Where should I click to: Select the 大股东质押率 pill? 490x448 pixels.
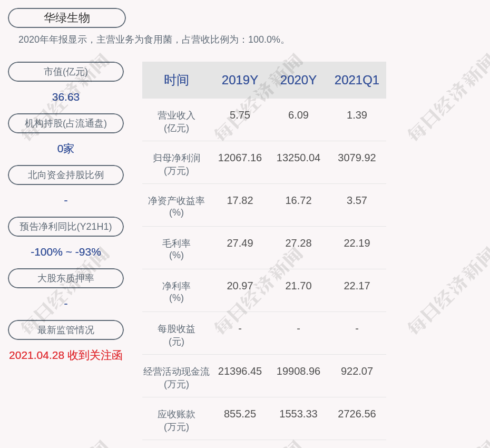pyautogui.click(x=66, y=278)
